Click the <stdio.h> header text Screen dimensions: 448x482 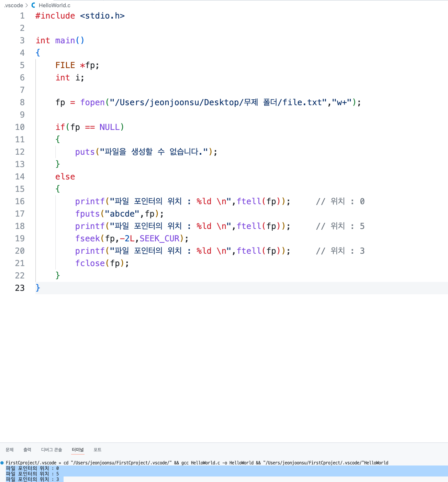point(102,16)
